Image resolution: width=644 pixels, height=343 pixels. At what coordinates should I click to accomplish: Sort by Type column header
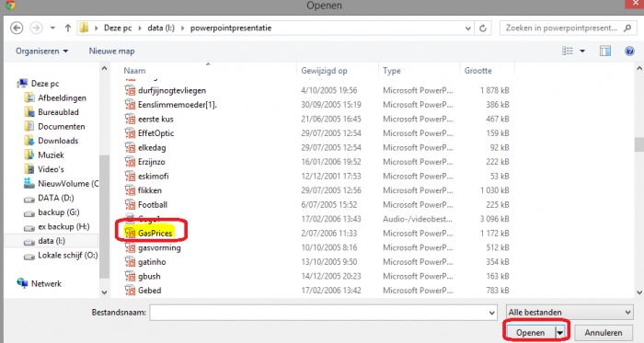tap(391, 71)
